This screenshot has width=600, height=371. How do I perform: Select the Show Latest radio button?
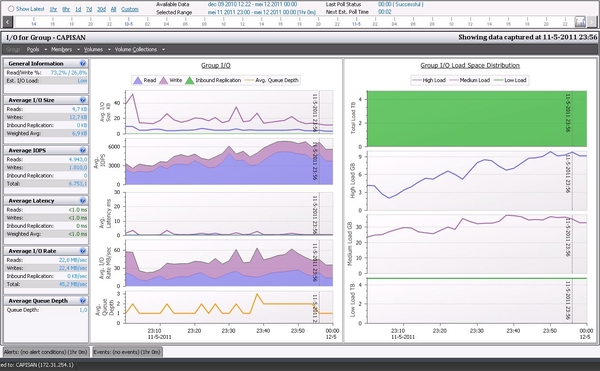(11, 8)
